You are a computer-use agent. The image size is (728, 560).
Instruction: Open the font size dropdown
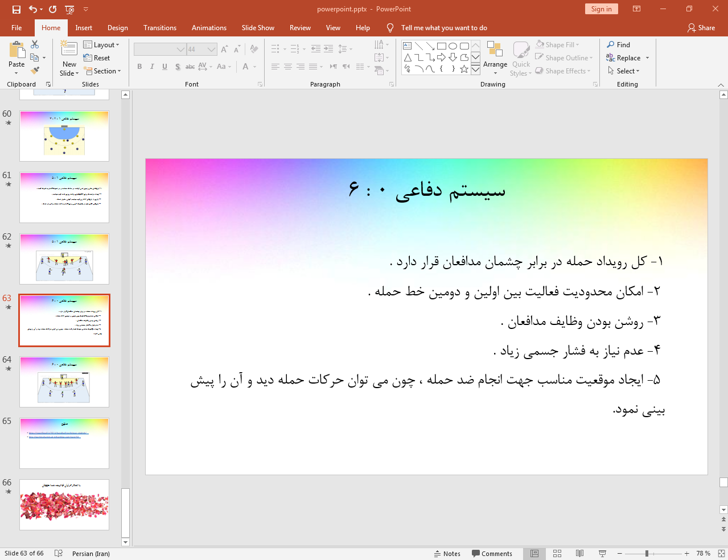[212, 50]
